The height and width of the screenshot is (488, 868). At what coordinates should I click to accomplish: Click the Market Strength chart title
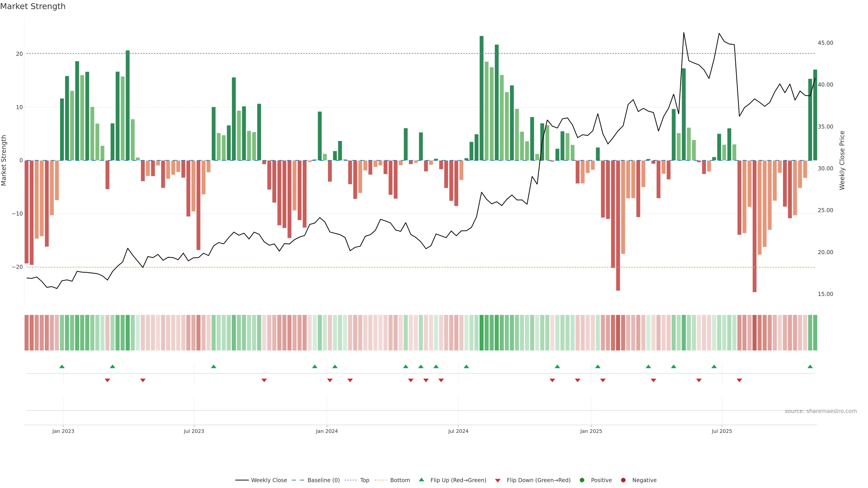pos(33,6)
